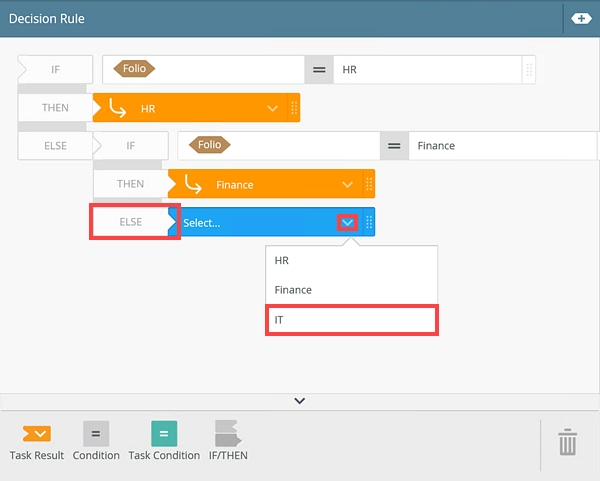Select the teal Task Condition icon
Viewport: 600px width, 481px height.
[164, 434]
